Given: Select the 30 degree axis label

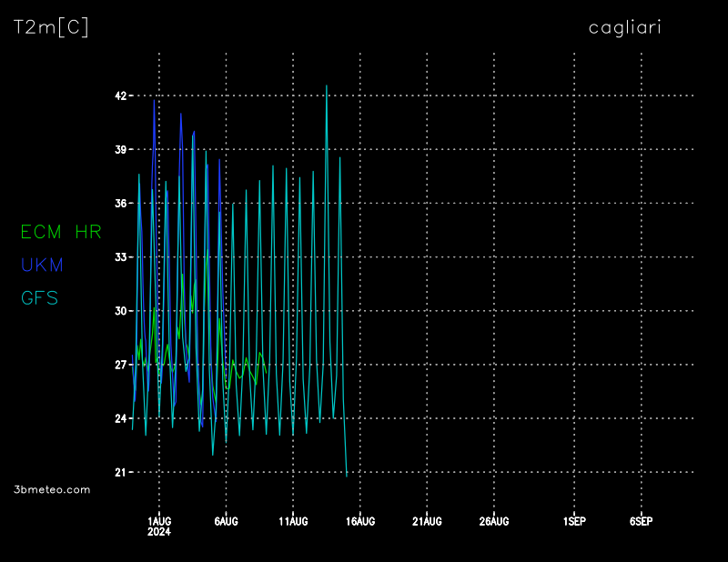Looking at the screenshot, I should tap(120, 311).
